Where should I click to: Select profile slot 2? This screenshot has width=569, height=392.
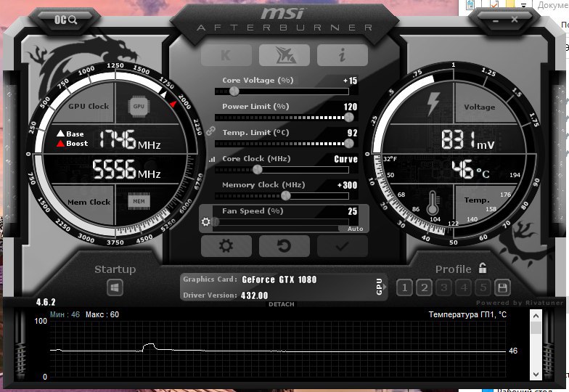point(424,287)
